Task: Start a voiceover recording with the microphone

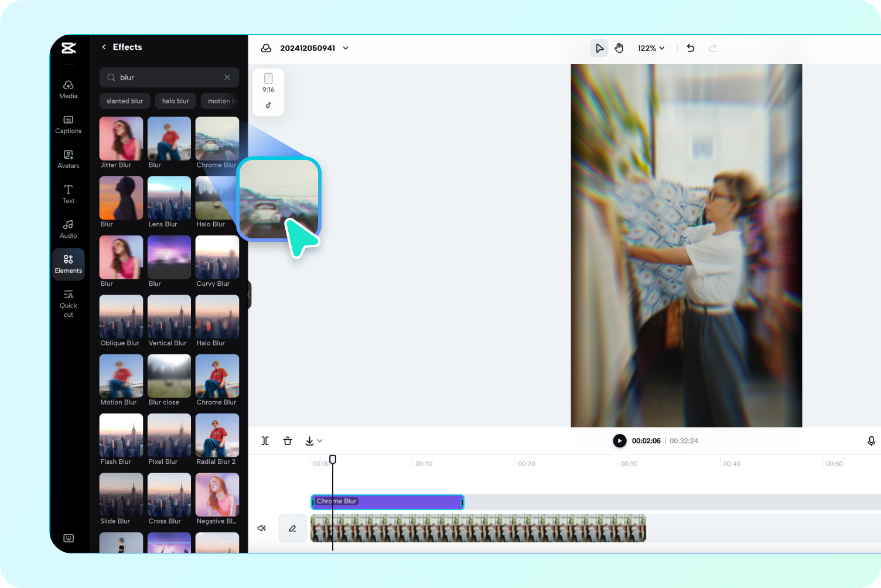Action: pos(872,440)
